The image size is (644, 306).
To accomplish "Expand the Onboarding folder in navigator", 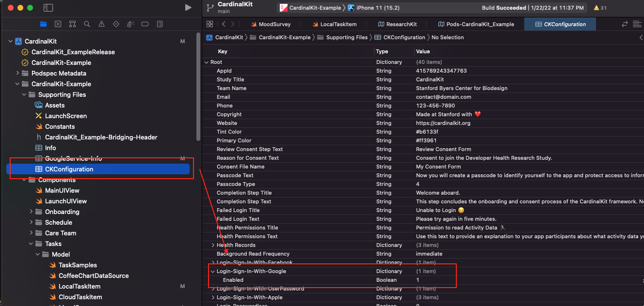I will tap(32, 212).
